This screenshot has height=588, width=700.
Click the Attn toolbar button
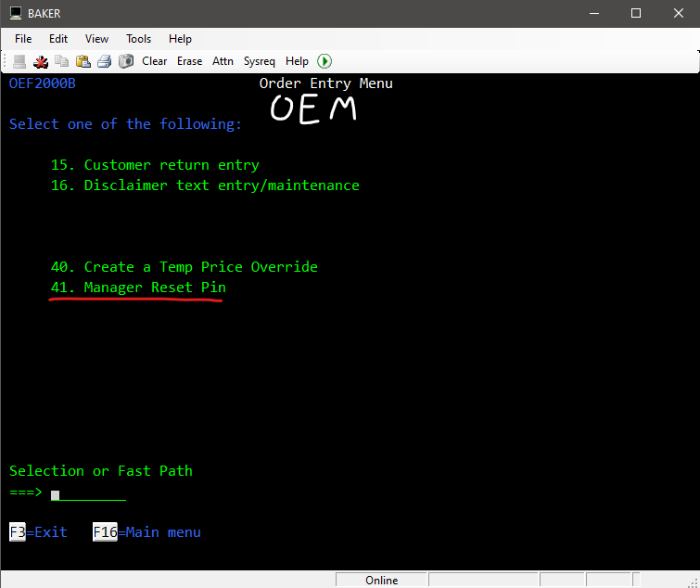[x=223, y=61]
